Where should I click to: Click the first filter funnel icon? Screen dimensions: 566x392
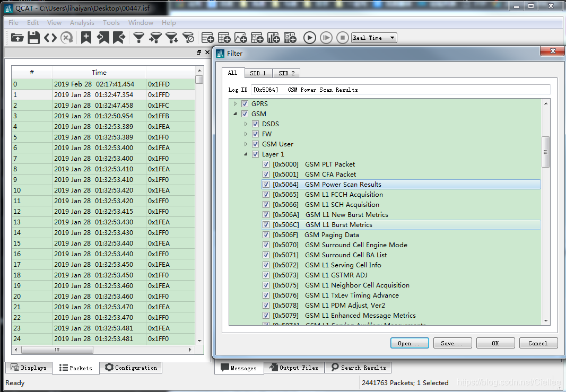(x=138, y=38)
